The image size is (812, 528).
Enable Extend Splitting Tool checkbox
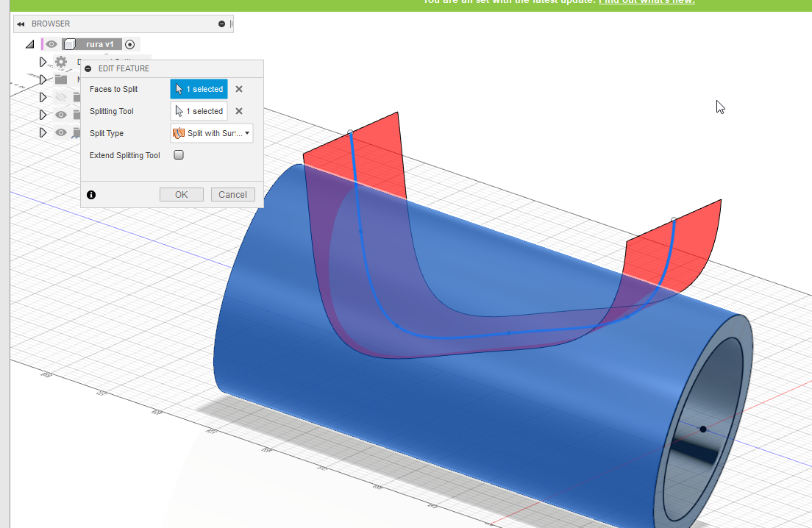pos(179,154)
